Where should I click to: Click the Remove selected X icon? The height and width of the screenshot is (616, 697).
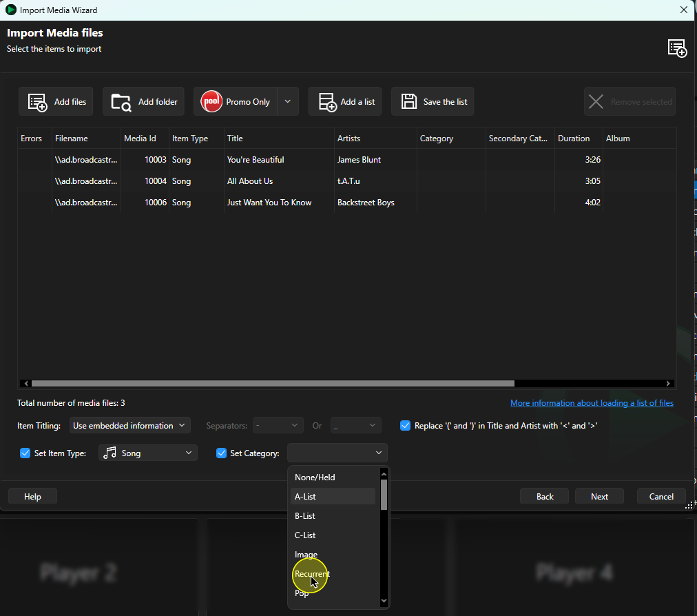pyautogui.click(x=596, y=101)
